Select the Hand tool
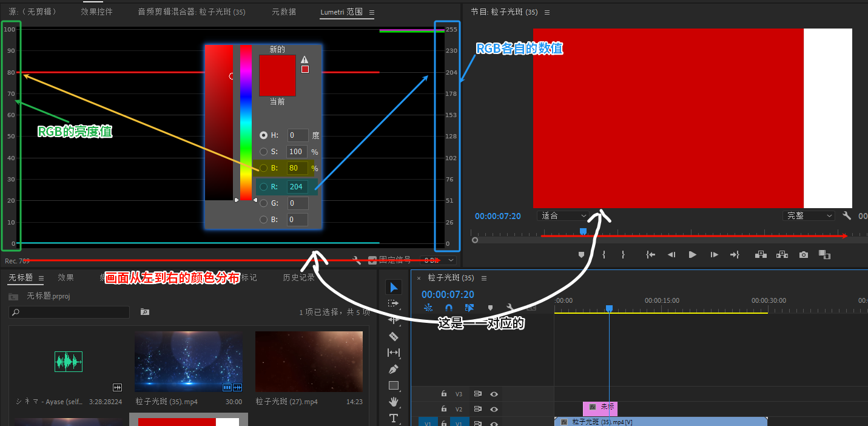This screenshot has width=868, height=426. click(x=393, y=402)
